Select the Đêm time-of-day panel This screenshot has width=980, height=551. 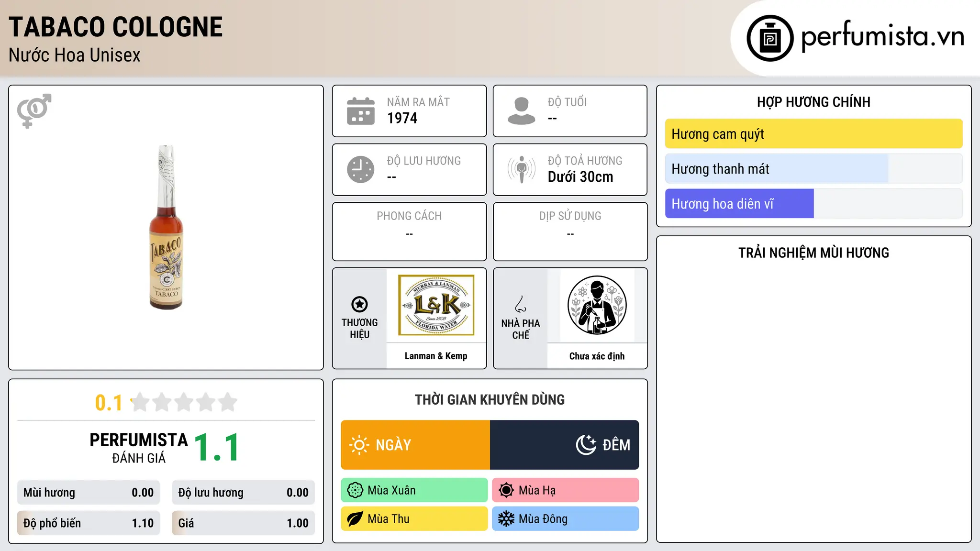click(565, 445)
